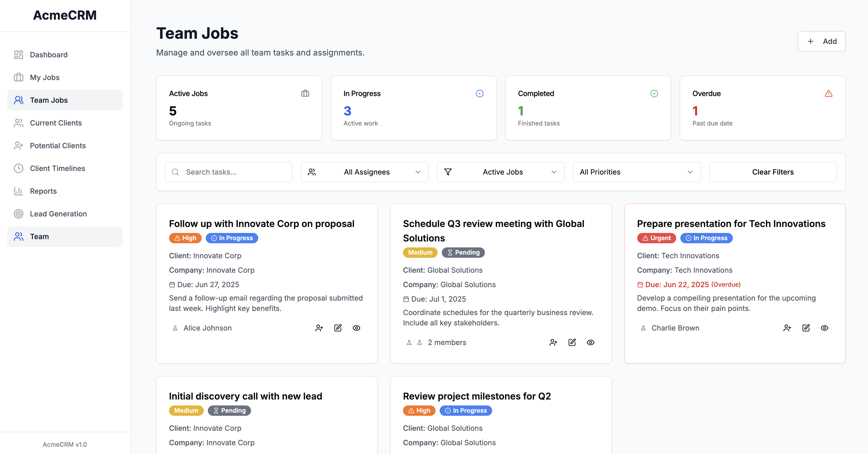Click red warning triangle on Overdue card
Image resolution: width=868 pixels, height=454 pixels.
(x=828, y=93)
